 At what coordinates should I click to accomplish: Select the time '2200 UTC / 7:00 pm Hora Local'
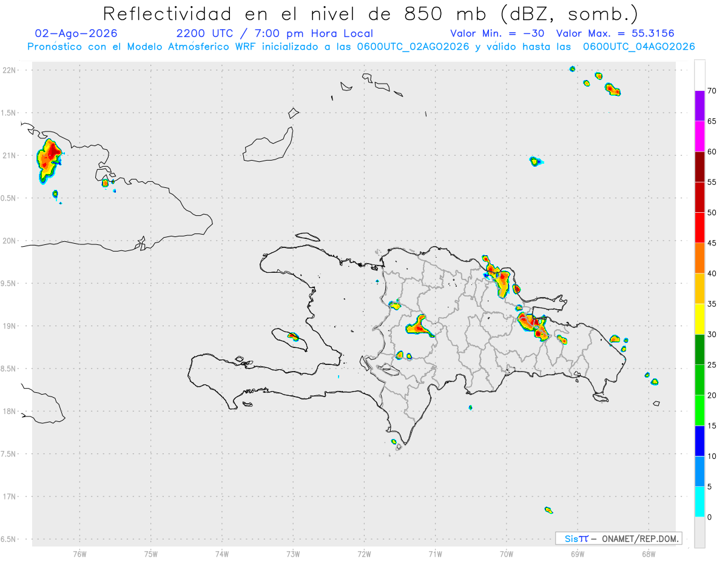(275, 33)
